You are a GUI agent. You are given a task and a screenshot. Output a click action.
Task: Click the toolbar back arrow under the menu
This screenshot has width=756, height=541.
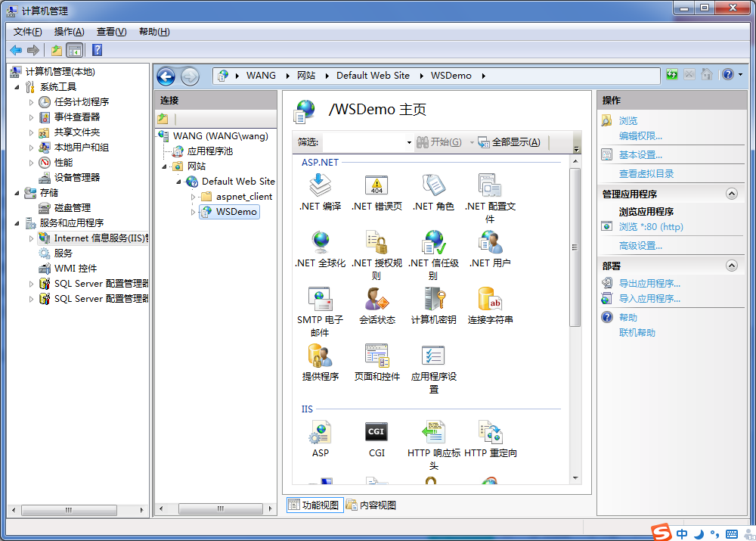pos(16,50)
